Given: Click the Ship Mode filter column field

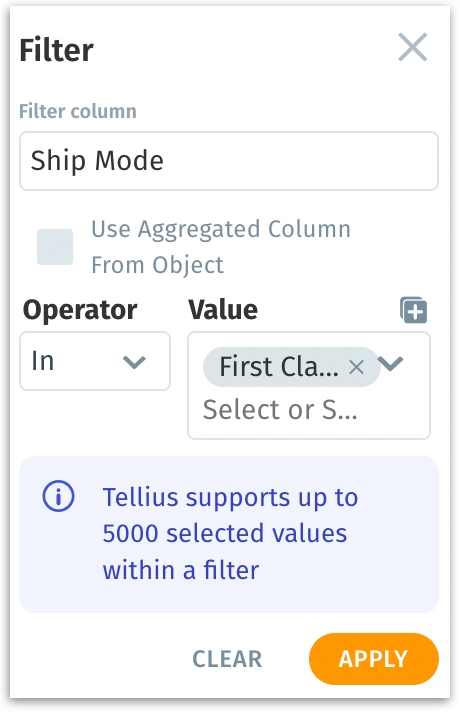Looking at the screenshot, I should 229,161.
